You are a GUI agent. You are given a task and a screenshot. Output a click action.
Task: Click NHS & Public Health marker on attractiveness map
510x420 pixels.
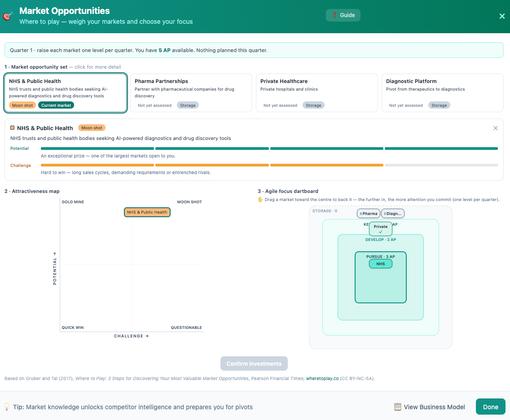[147, 212]
